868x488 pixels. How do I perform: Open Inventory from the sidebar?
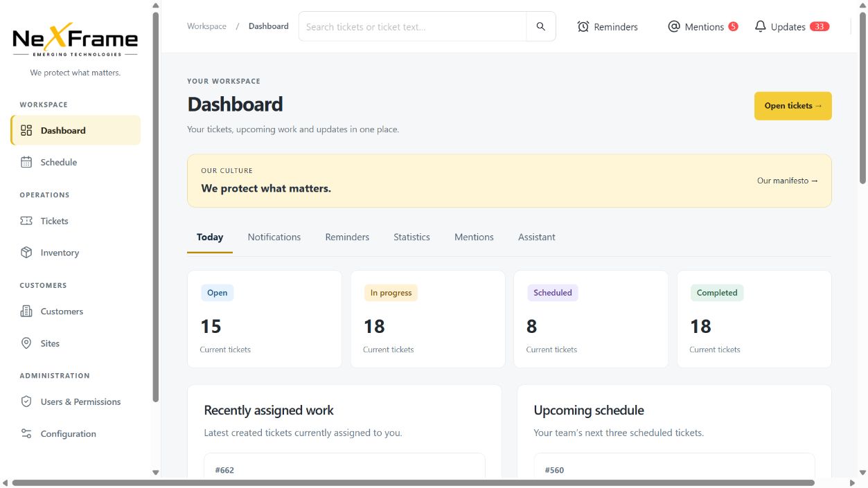tap(76, 253)
